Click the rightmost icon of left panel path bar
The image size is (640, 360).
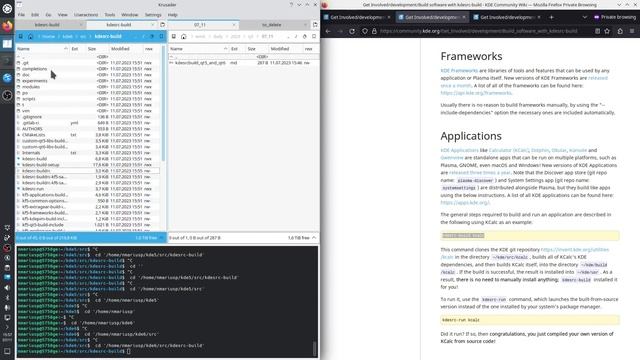pos(161,36)
